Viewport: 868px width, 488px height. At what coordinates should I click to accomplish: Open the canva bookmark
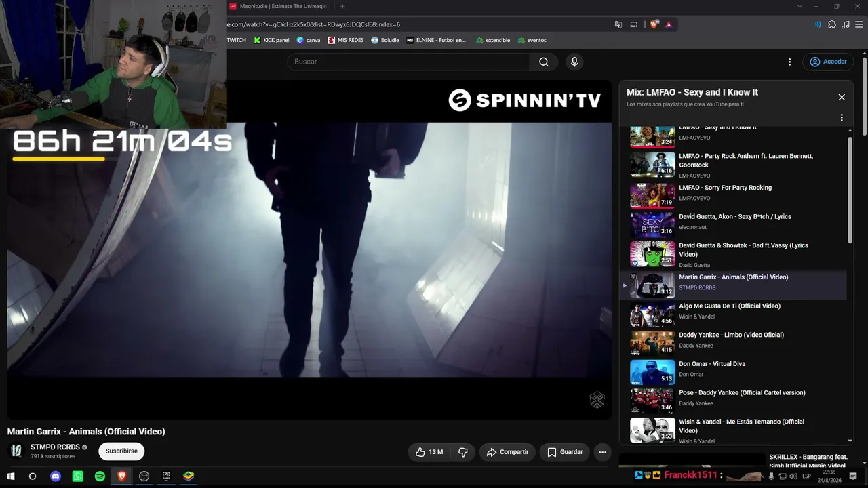click(309, 40)
